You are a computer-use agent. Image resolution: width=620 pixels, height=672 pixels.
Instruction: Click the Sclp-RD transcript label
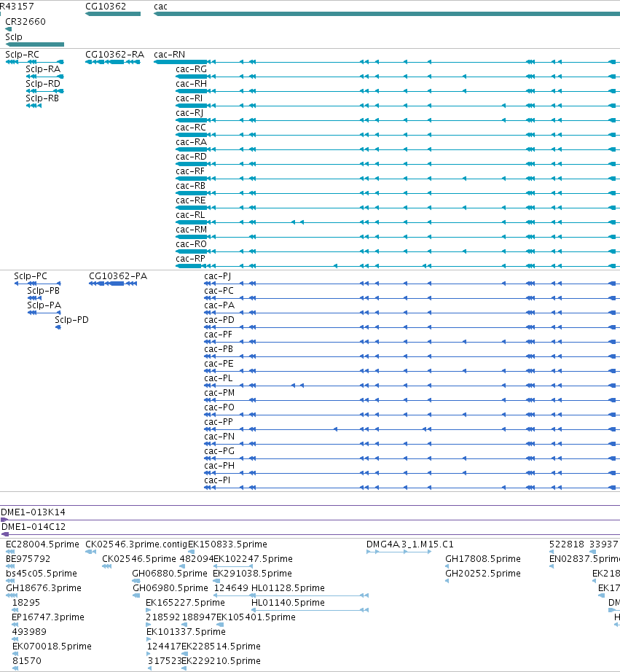click(x=43, y=84)
